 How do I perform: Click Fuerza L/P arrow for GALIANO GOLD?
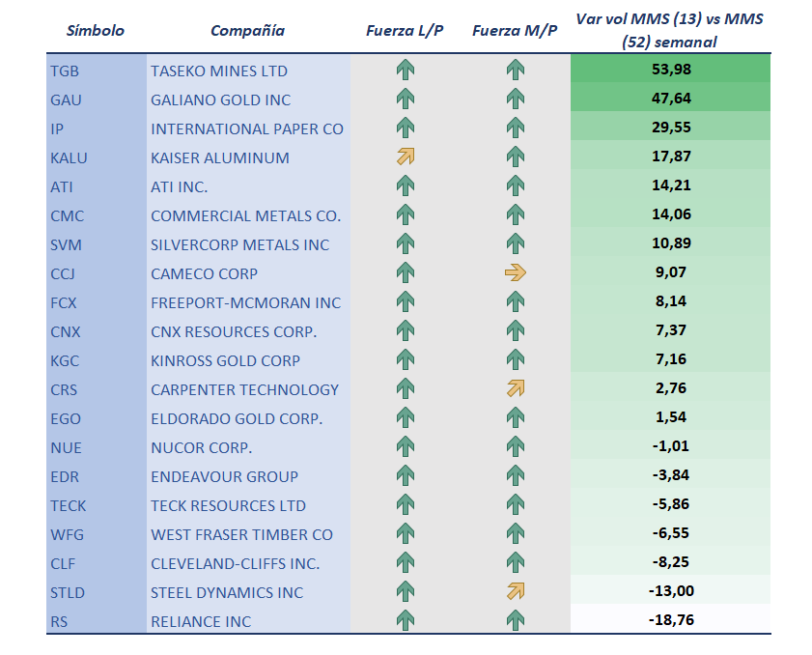(x=406, y=99)
